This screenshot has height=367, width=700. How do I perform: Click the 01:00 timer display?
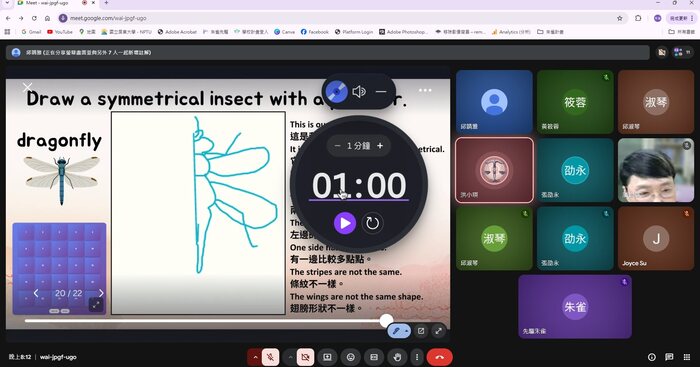tap(359, 185)
